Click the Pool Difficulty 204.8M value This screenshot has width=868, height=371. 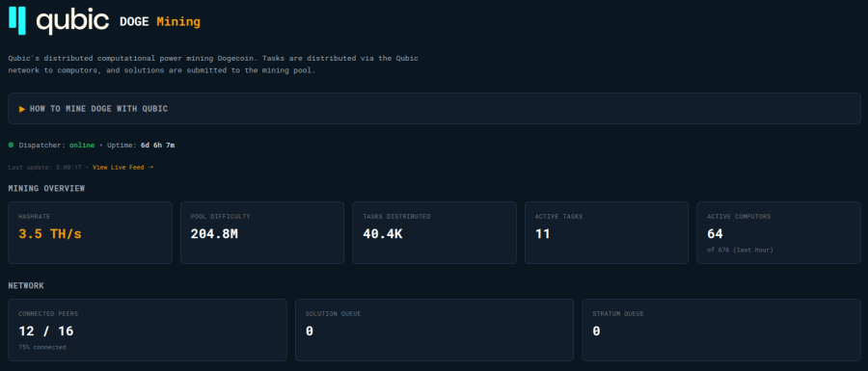tap(214, 234)
